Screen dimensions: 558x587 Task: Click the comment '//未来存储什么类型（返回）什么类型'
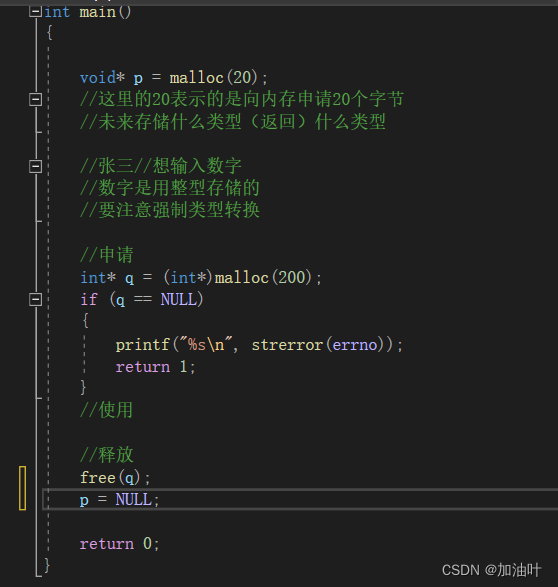(233, 122)
